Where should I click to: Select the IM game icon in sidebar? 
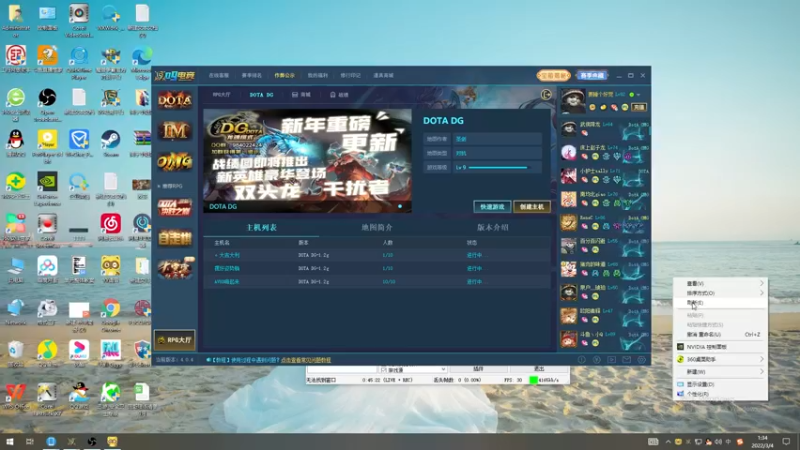tap(174, 131)
